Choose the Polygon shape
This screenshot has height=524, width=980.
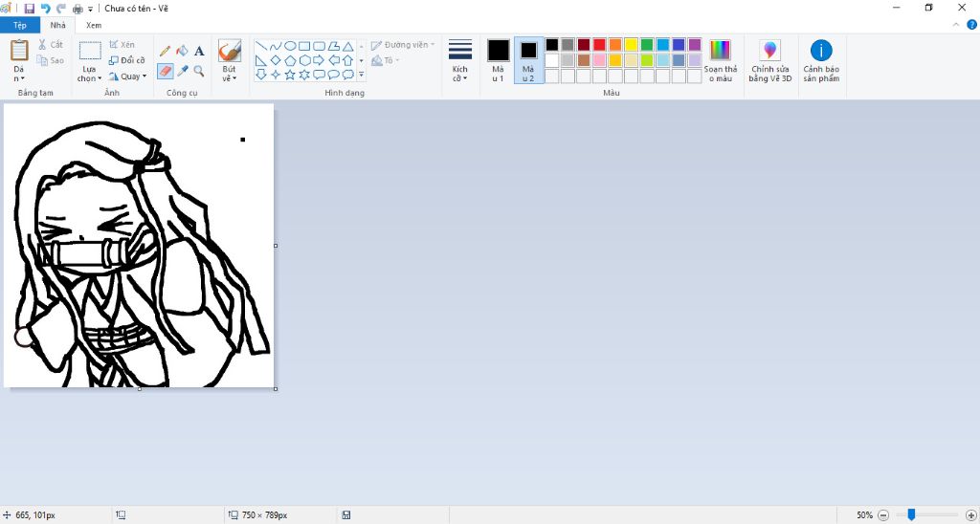pyautogui.click(x=334, y=46)
